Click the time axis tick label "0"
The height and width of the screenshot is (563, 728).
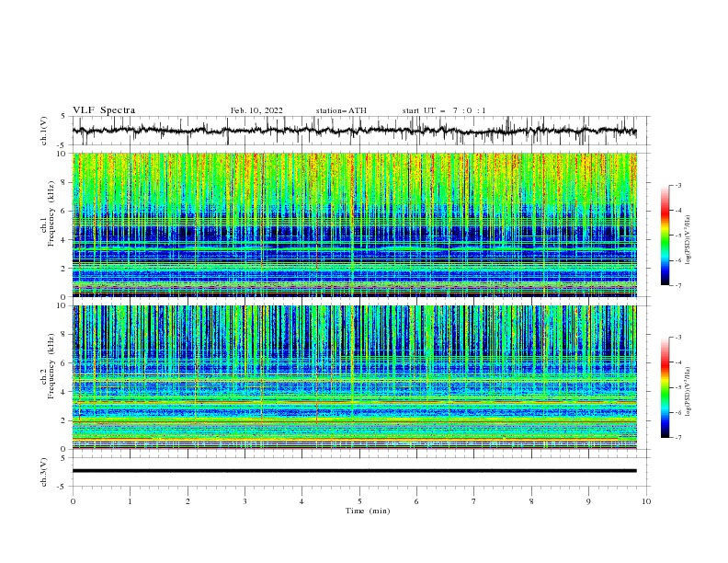(73, 501)
